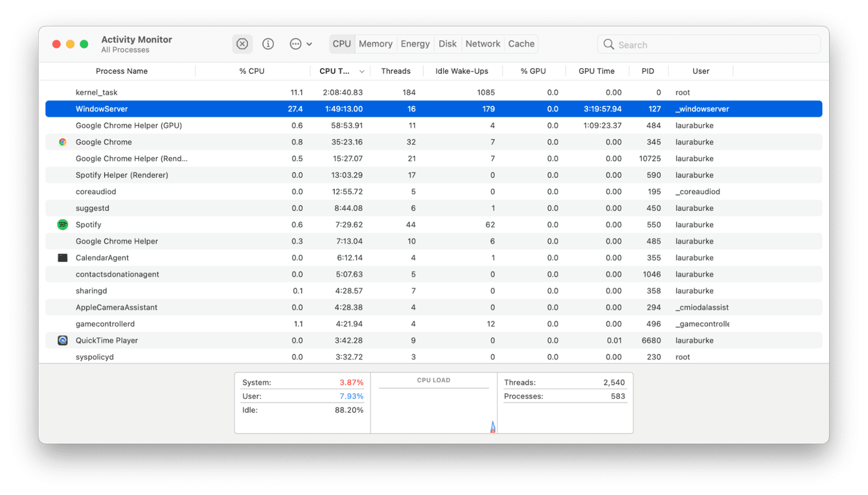Click the CPU LOAD graph
The image size is (868, 495).
tap(434, 403)
